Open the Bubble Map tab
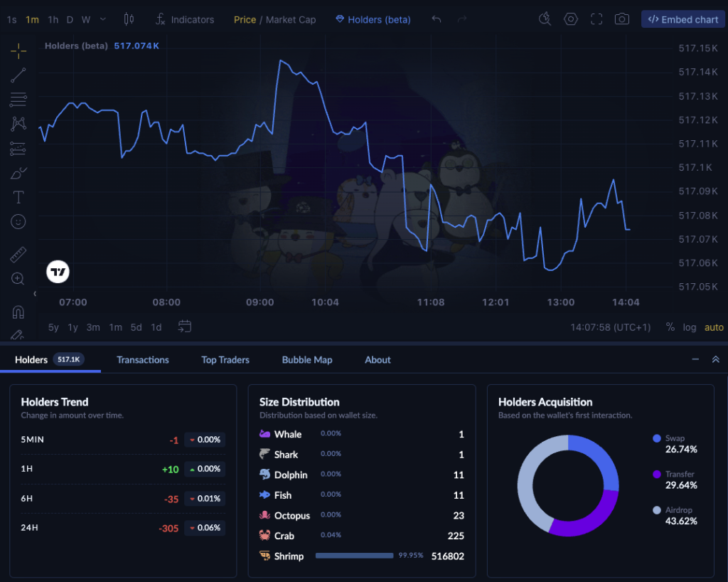 click(307, 360)
